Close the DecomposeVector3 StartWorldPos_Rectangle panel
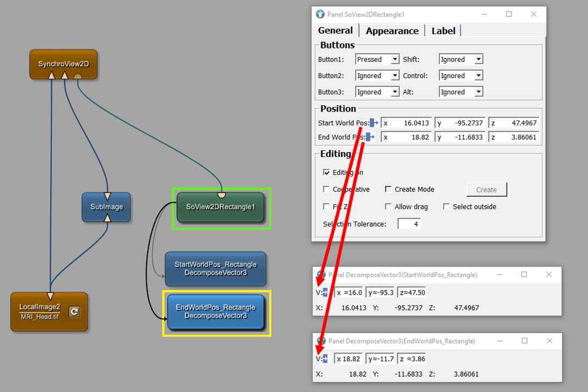The image size is (588, 392). [549, 275]
